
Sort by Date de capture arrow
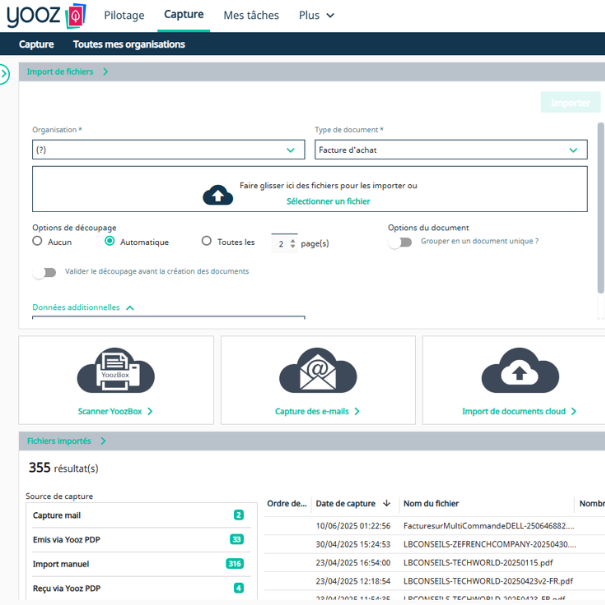(x=387, y=503)
